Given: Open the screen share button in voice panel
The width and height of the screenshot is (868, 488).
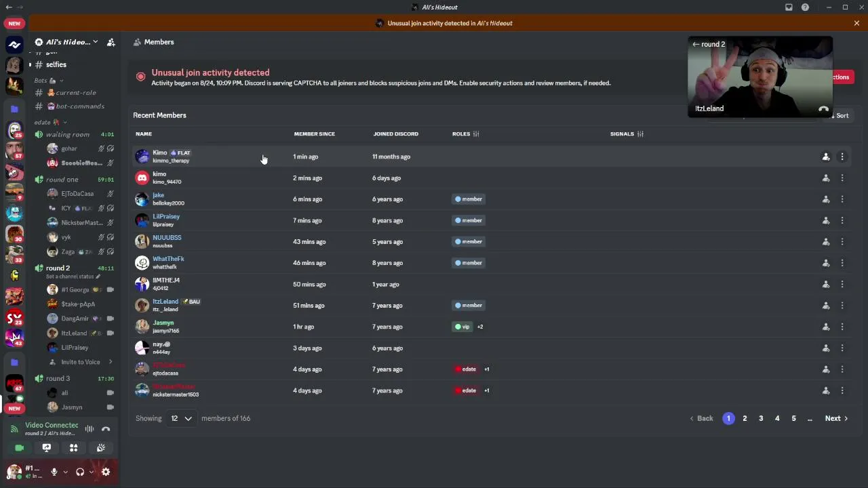Looking at the screenshot, I should click(46, 448).
